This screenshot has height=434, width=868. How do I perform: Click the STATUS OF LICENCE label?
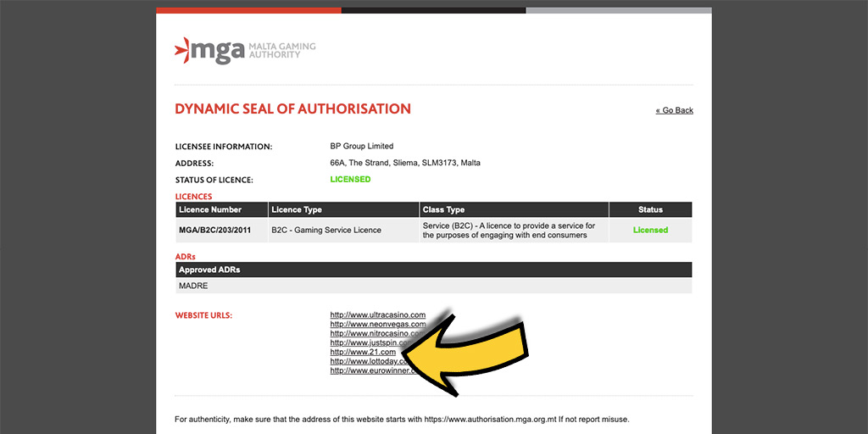point(214,180)
